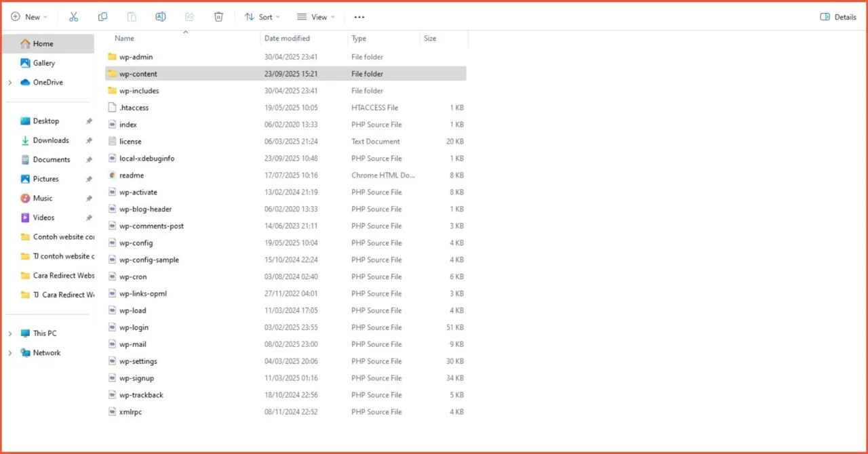Select the Rename icon in the toolbar
Image resolution: width=868 pixels, height=454 pixels.
click(161, 16)
